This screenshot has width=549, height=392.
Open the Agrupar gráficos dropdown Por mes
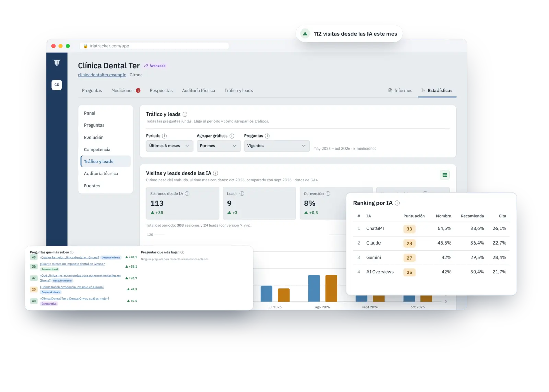point(218,146)
